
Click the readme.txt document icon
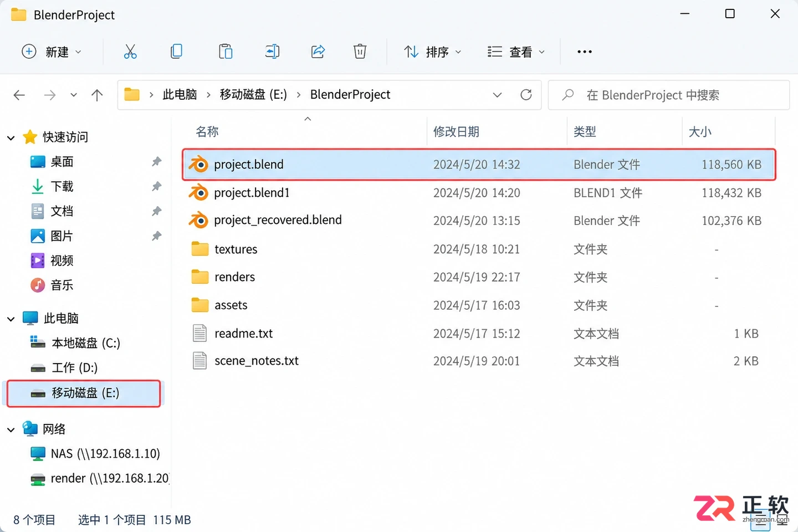pos(199,333)
